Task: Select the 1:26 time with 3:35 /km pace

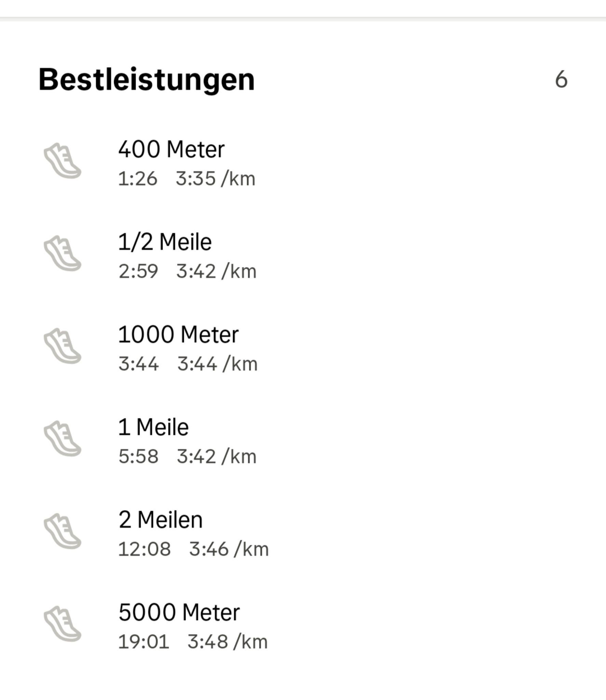Action: 187,179
